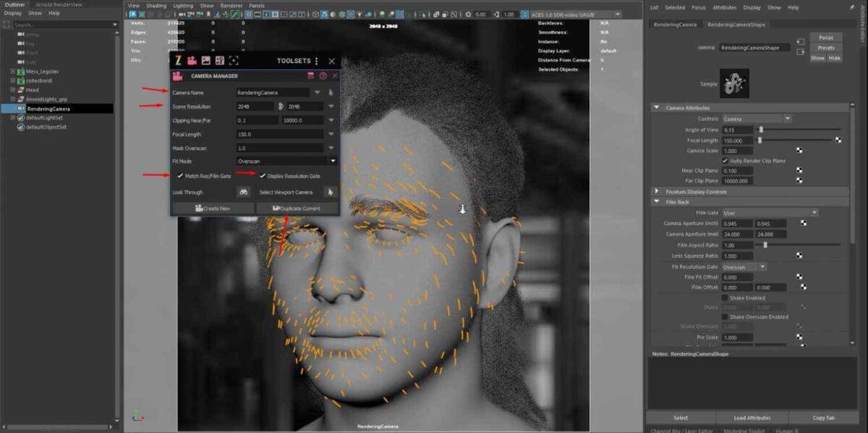The width and height of the screenshot is (868, 433).
Task: Uncheck Match Res/Film Gate
Action: [x=180, y=176]
